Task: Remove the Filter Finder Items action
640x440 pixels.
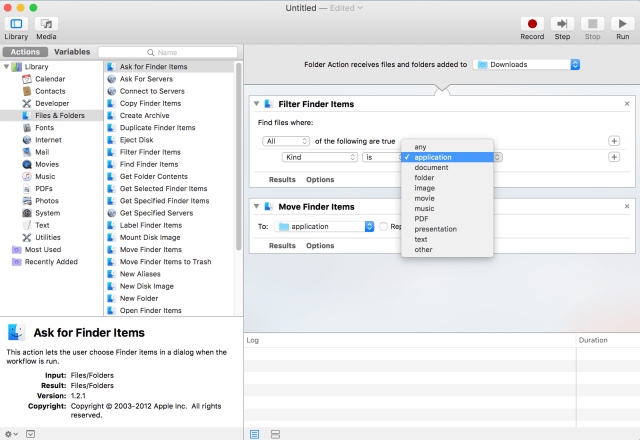Action: [627, 104]
